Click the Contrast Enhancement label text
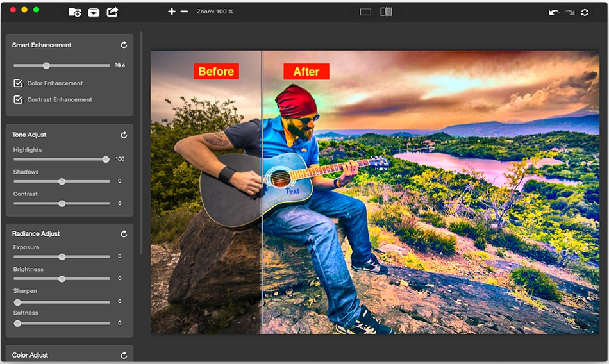 click(60, 100)
